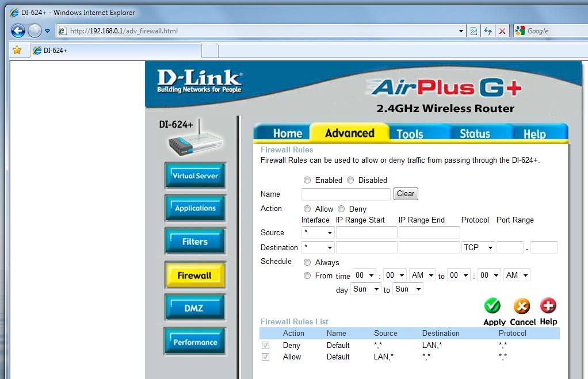This screenshot has height=379, width=588.
Task: Click the "LAN,*" source of Allow rule
Action: tap(384, 357)
